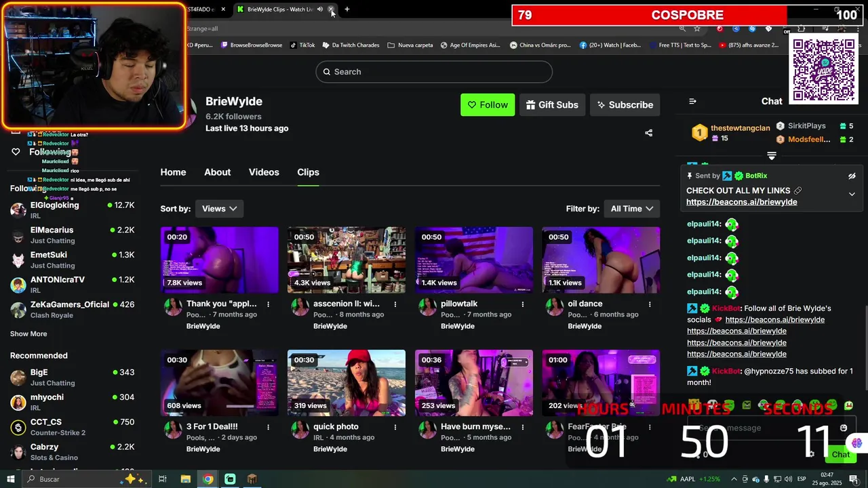View thestewtangclan top gifter profile

740,128
